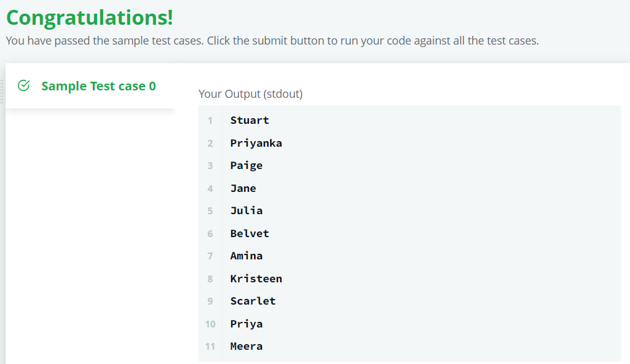Screen dimensions: 630x364
Task: Click the passed sample test cases message
Action: [x=272, y=40]
